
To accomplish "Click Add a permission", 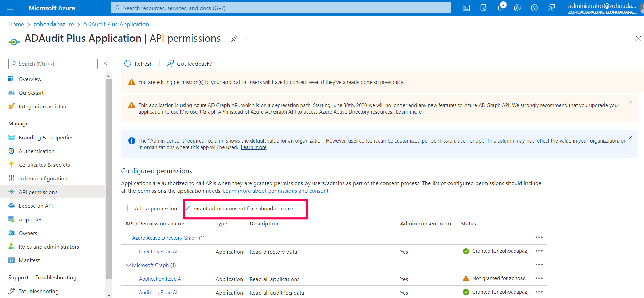I will [151, 209].
